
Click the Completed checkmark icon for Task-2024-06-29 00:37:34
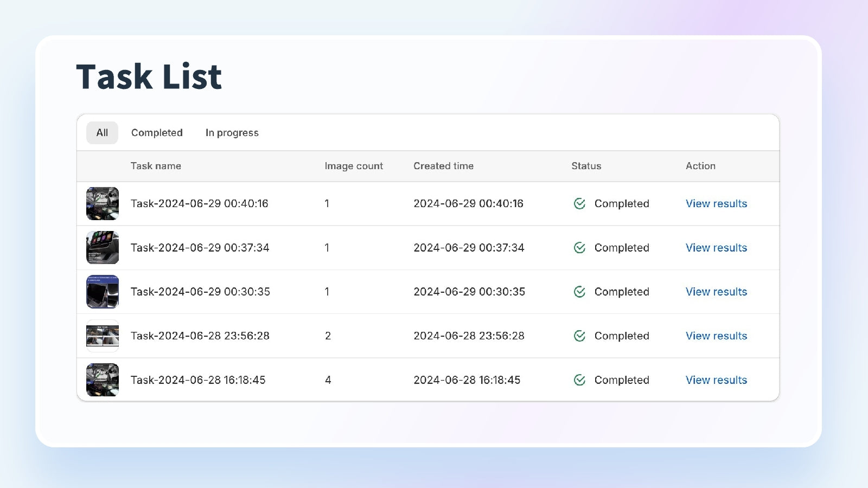click(579, 248)
